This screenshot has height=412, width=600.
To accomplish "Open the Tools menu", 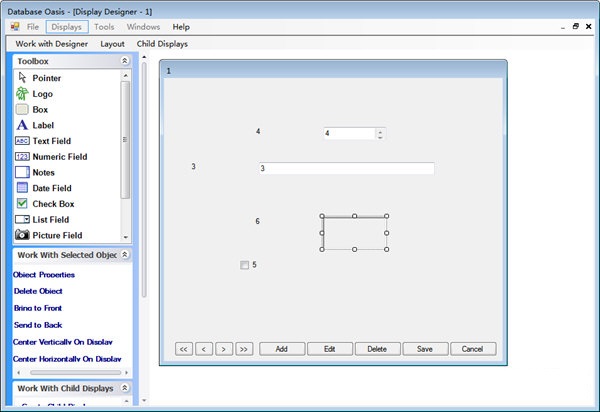I will pyautogui.click(x=104, y=27).
